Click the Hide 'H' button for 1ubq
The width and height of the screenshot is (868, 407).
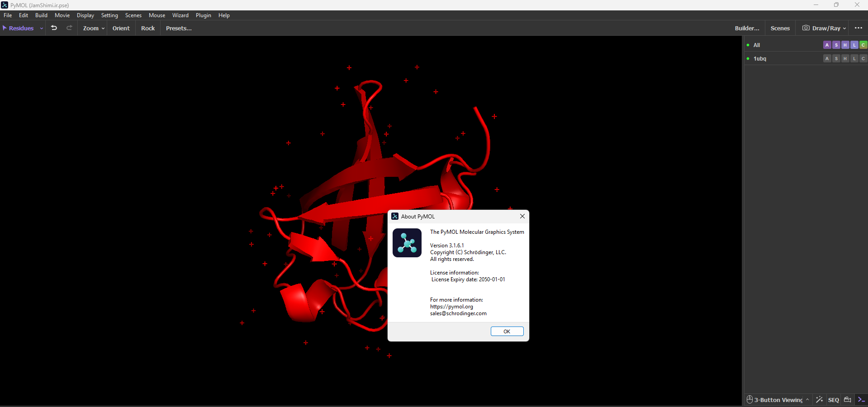point(845,58)
